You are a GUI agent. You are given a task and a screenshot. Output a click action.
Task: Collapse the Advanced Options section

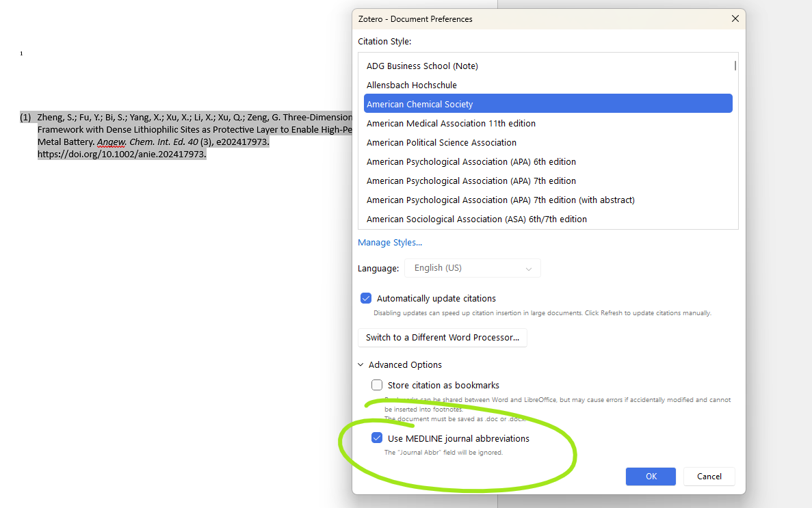tap(361, 365)
